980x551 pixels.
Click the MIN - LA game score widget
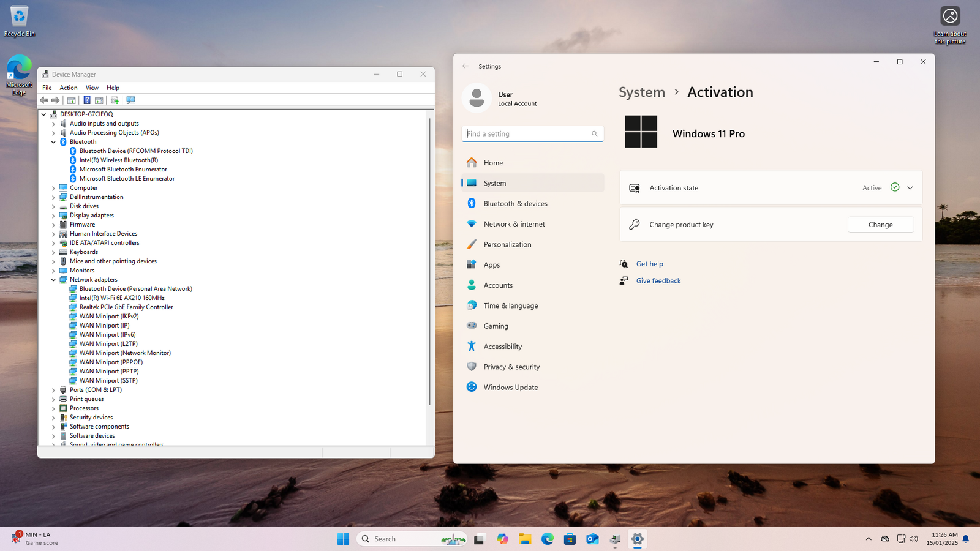(35, 539)
